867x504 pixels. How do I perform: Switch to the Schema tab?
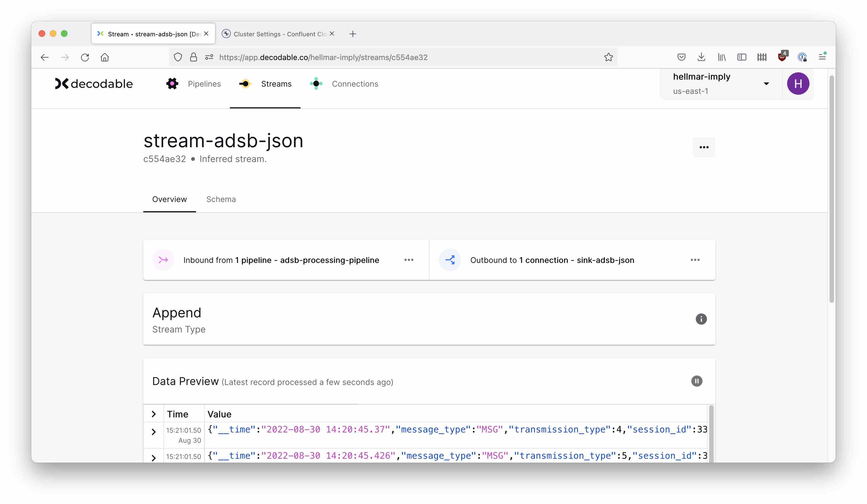[x=221, y=199]
